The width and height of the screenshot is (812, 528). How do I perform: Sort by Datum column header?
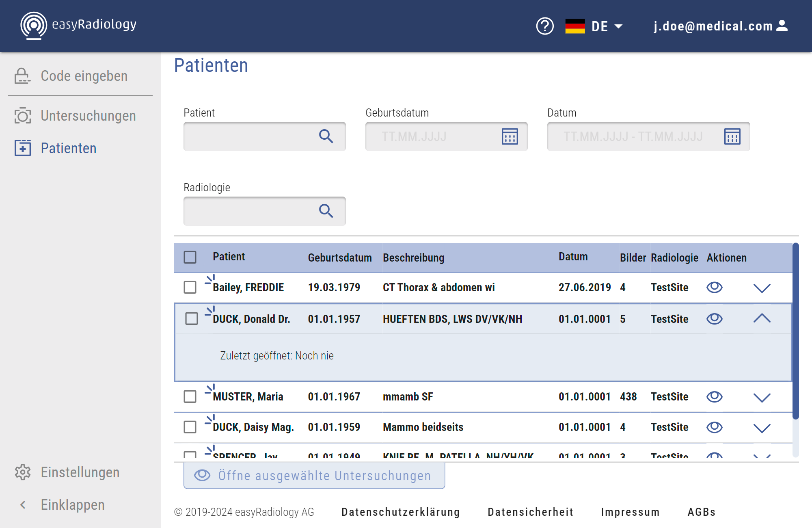(x=573, y=257)
